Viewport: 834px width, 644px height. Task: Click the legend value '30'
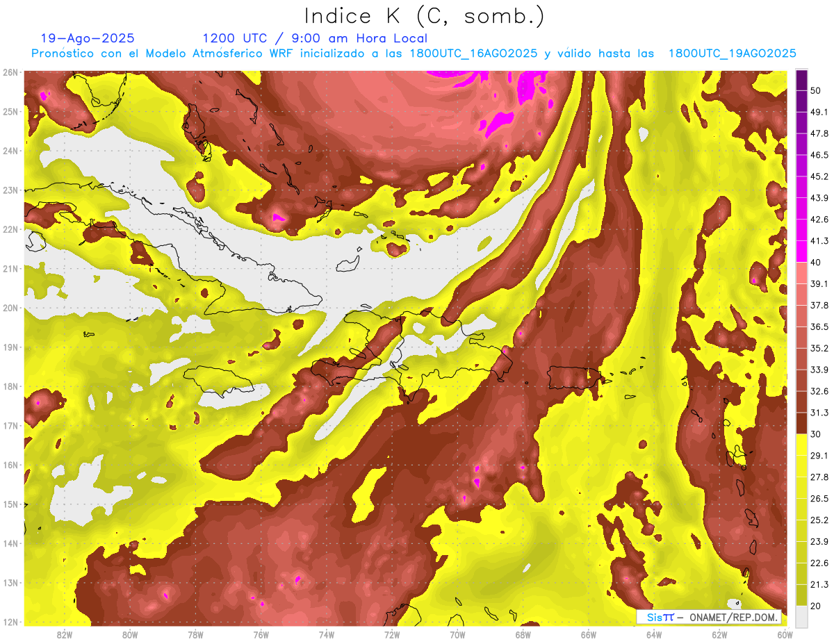tap(816, 434)
